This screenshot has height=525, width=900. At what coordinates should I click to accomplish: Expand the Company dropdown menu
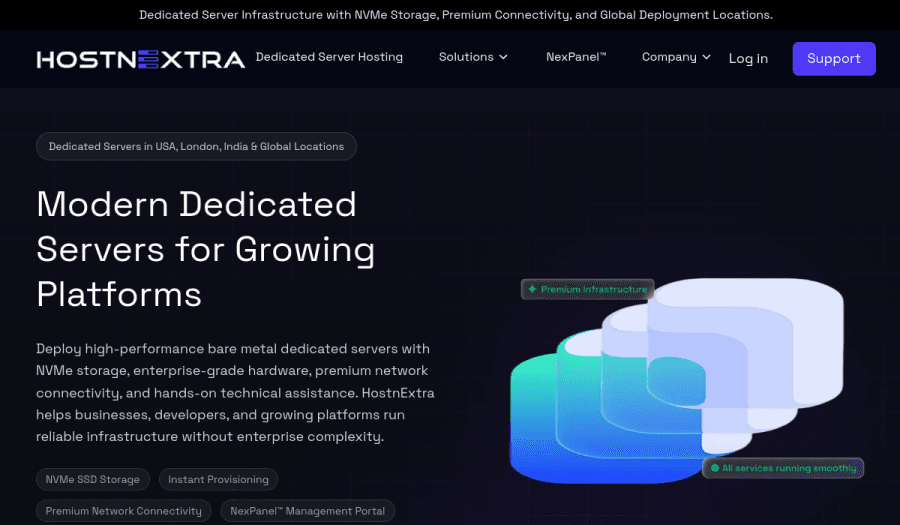pos(676,57)
